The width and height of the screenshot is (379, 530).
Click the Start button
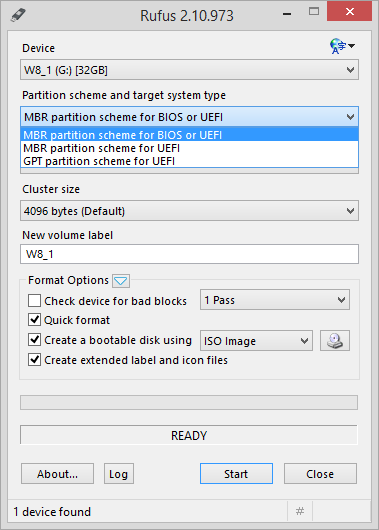(x=236, y=474)
